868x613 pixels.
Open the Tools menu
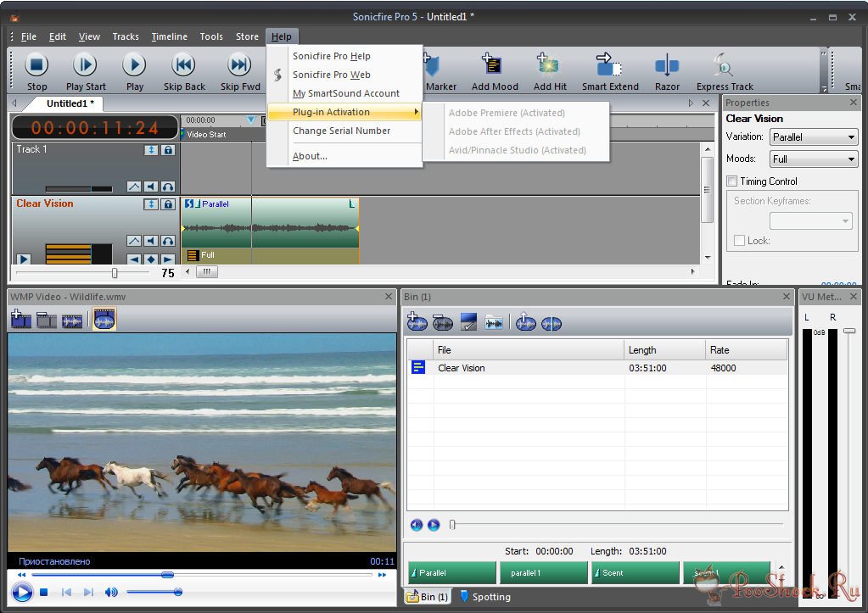click(x=211, y=36)
